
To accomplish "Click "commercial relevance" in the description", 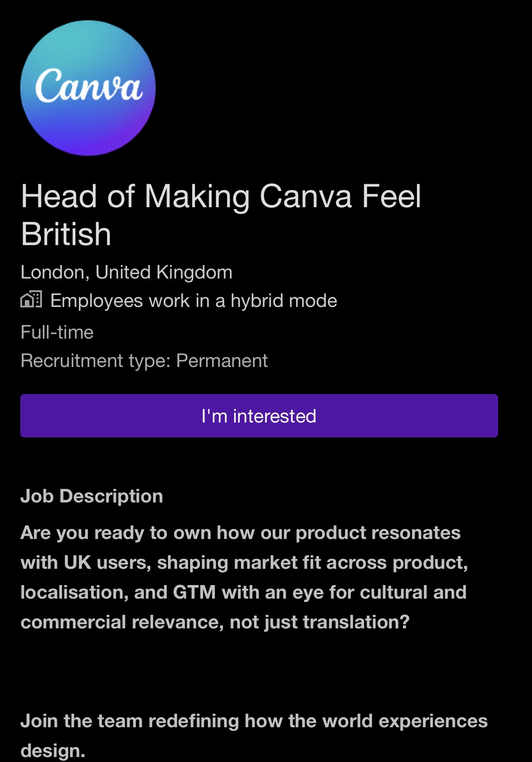I will (122, 622).
